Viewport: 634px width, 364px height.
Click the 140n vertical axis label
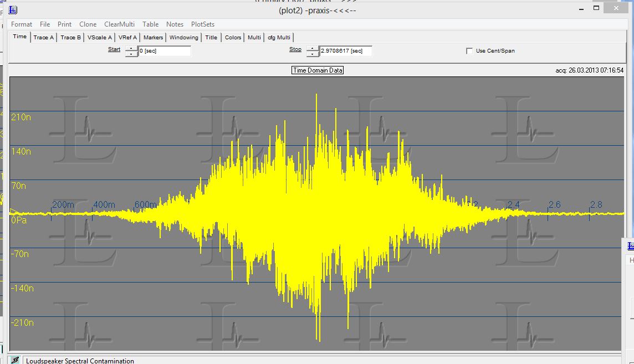pyautogui.click(x=21, y=151)
